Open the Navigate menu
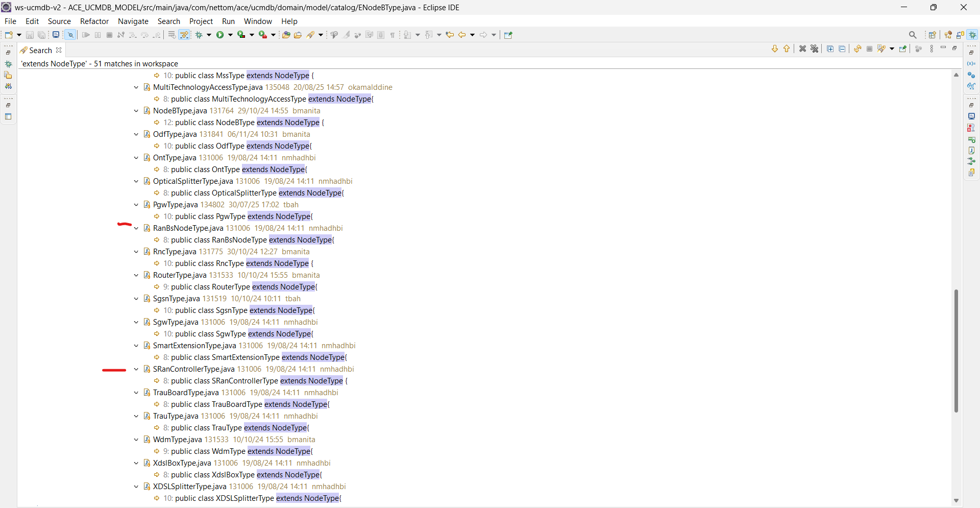Viewport: 980px width, 508px height. click(x=133, y=21)
